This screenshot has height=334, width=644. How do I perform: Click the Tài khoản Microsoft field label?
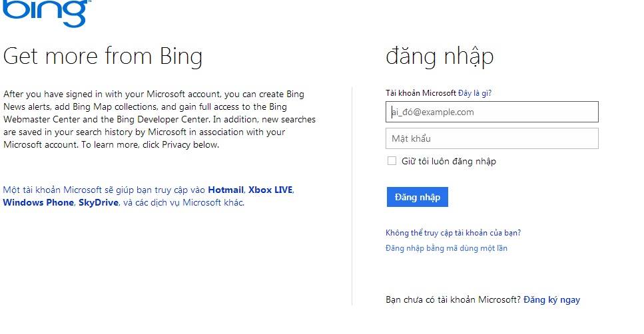coord(421,93)
